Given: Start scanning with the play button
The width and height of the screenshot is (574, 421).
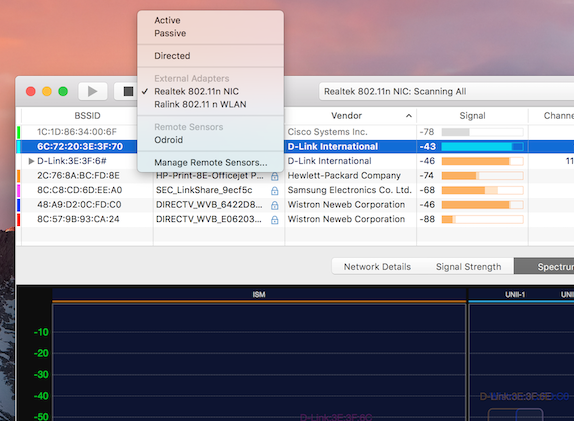Looking at the screenshot, I should click(93, 91).
